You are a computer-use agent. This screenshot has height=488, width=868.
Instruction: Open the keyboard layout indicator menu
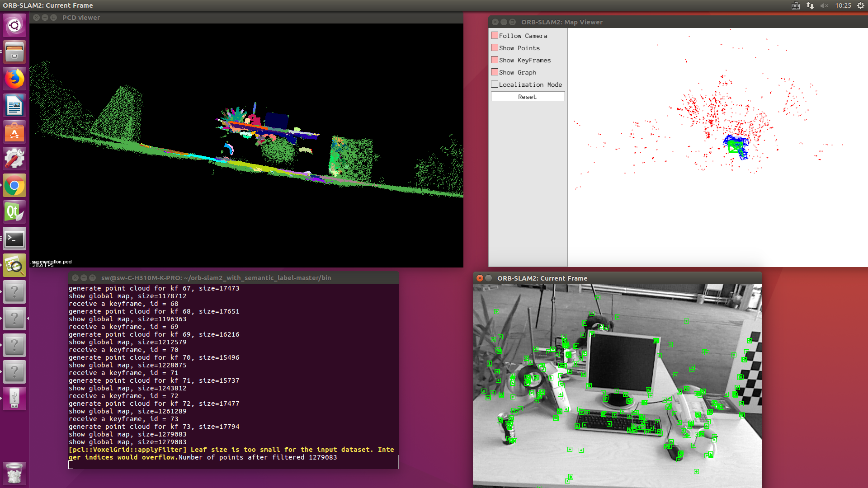(x=795, y=6)
